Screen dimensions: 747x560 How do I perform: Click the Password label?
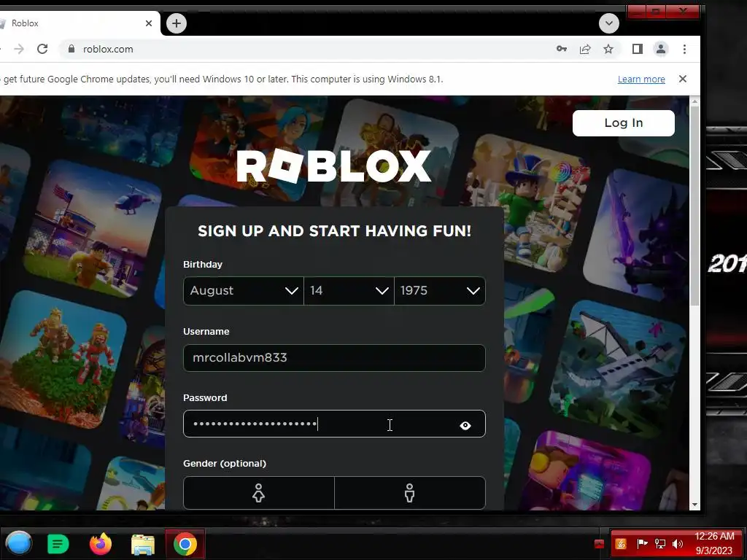pyautogui.click(x=205, y=397)
